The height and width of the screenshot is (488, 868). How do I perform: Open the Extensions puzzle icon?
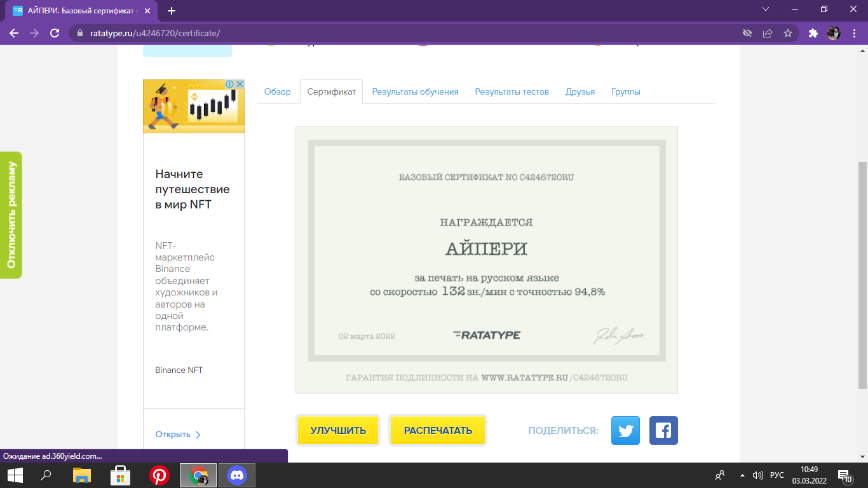[813, 33]
